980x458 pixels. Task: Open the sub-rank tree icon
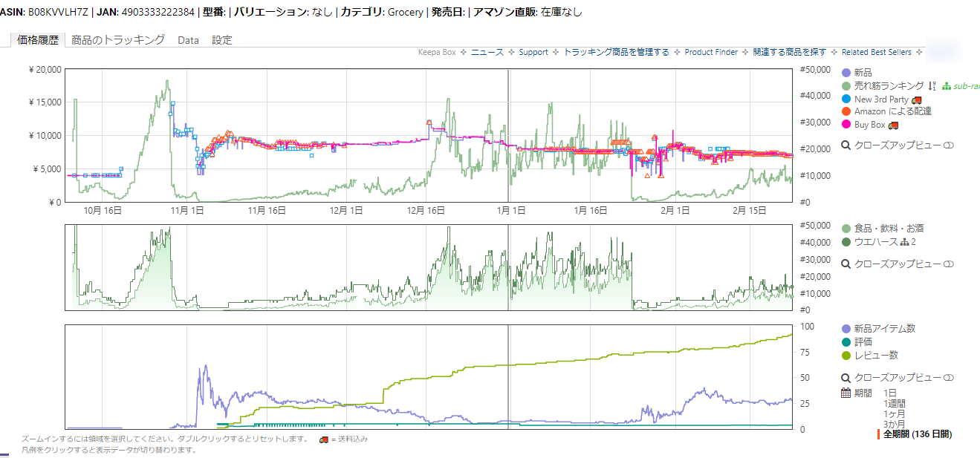947,86
